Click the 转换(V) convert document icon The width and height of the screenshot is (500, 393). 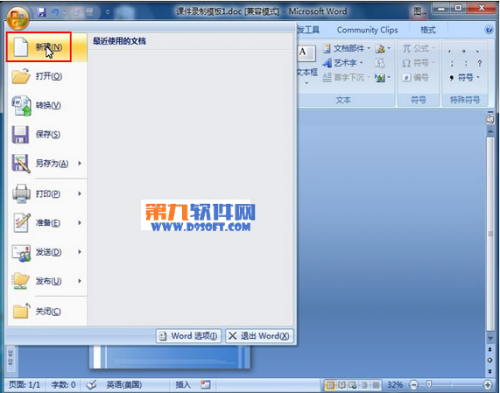(22, 106)
